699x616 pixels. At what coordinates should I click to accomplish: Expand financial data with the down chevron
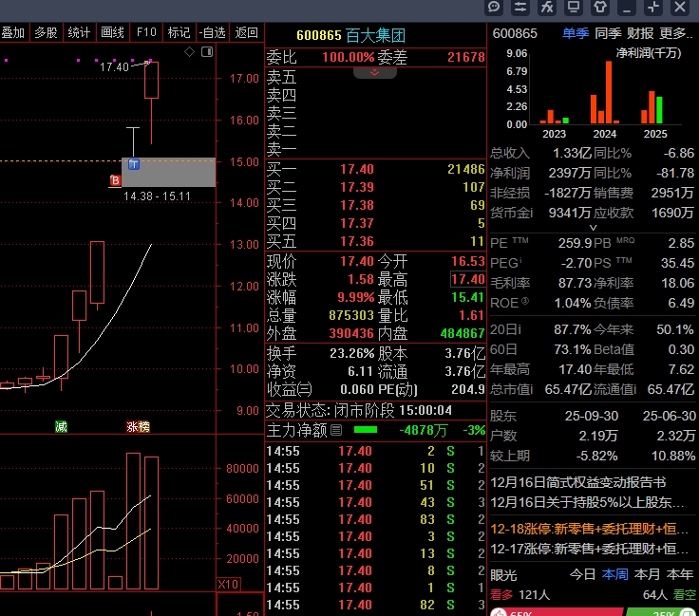[x=593, y=228]
